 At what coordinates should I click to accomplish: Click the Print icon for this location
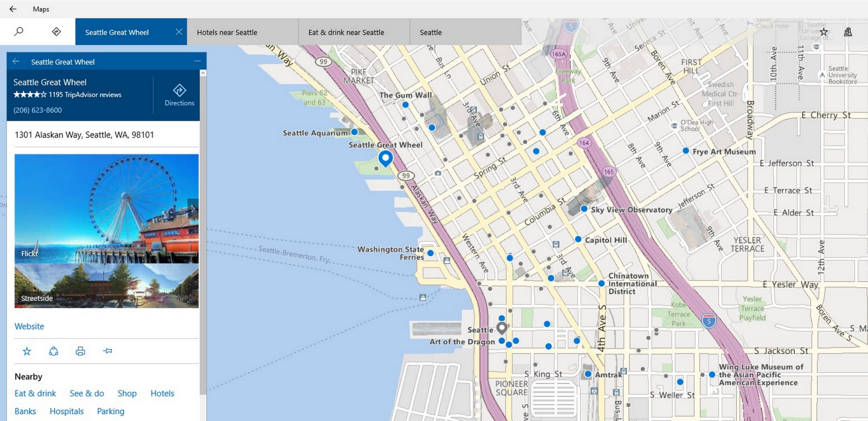tap(80, 350)
